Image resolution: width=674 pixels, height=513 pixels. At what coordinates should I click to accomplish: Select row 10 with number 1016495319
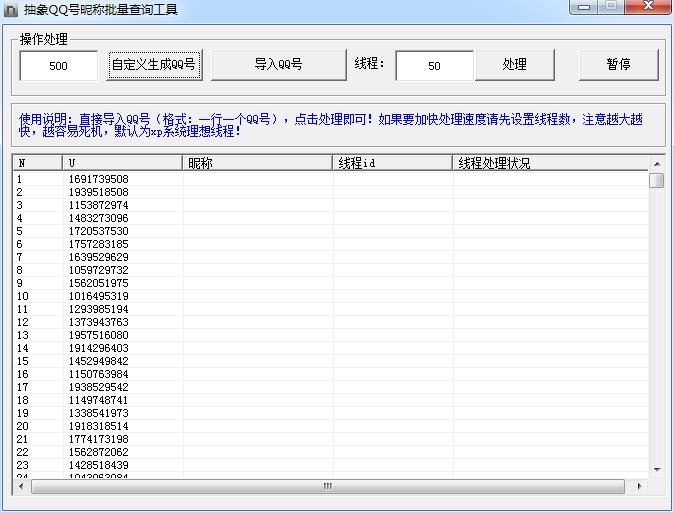click(x=98, y=296)
